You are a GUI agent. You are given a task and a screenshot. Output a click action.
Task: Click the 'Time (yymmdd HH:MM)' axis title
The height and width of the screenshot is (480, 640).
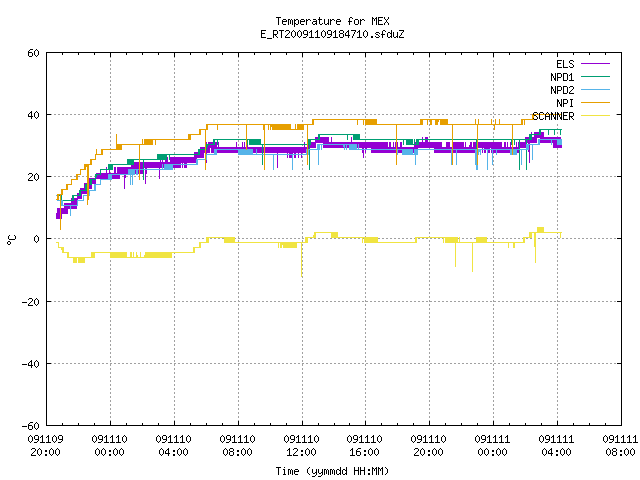[332, 471]
